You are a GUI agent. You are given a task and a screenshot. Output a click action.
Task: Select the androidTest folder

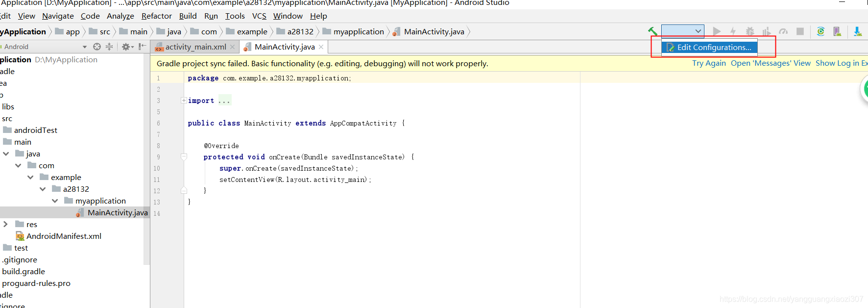click(30, 130)
